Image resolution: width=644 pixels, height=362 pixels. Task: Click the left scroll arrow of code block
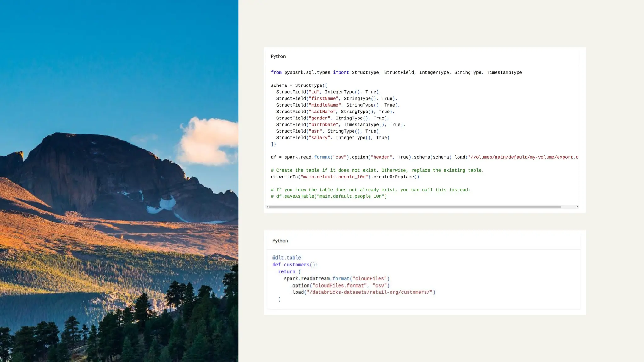pos(267,207)
